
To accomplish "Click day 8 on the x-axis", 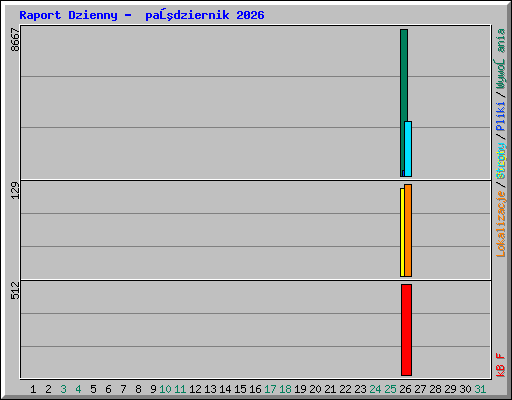I will pyautogui.click(x=138, y=389).
